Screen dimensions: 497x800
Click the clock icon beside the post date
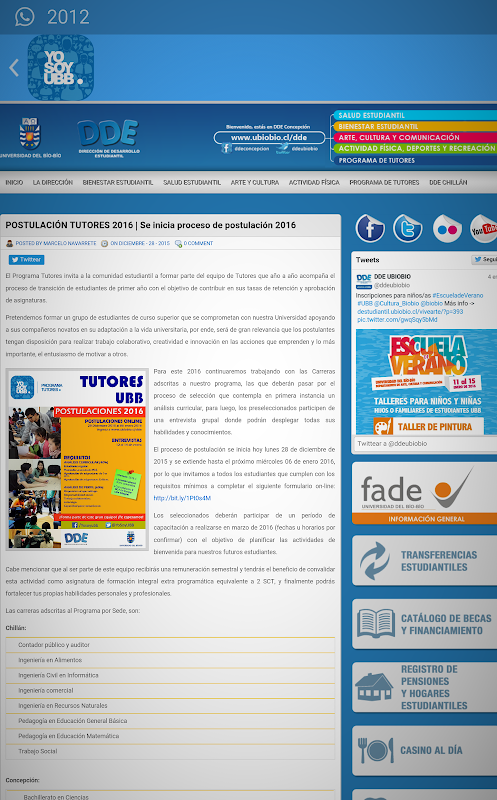click(x=105, y=243)
